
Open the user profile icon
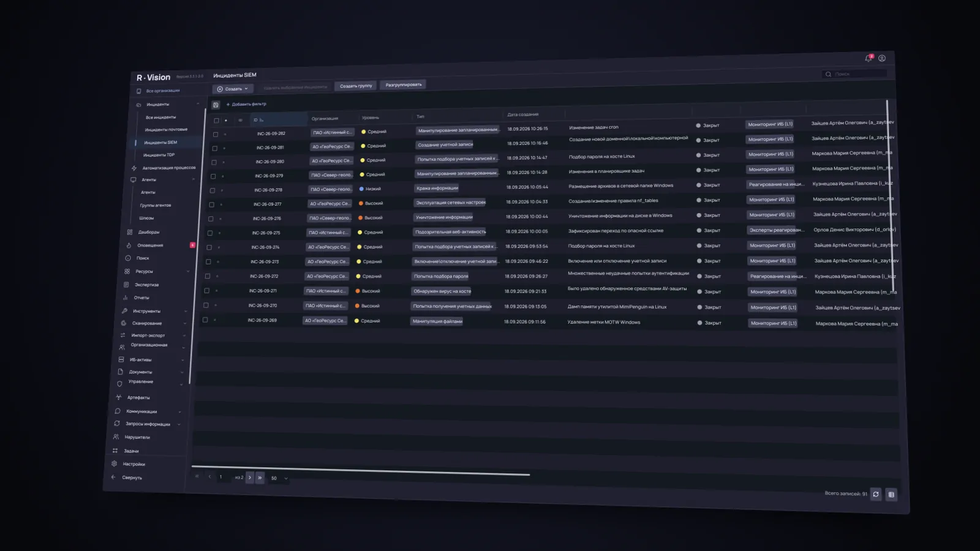(882, 59)
